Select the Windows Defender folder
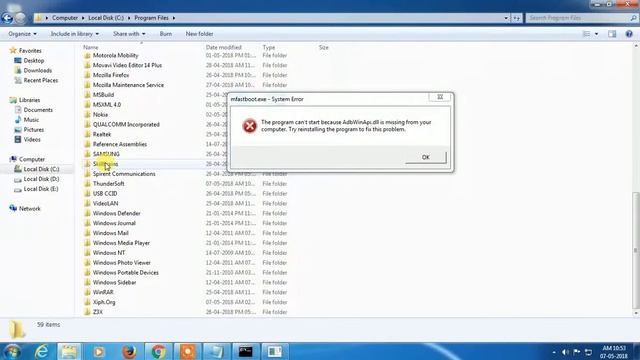This screenshot has height=360, width=640. (x=116, y=213)
